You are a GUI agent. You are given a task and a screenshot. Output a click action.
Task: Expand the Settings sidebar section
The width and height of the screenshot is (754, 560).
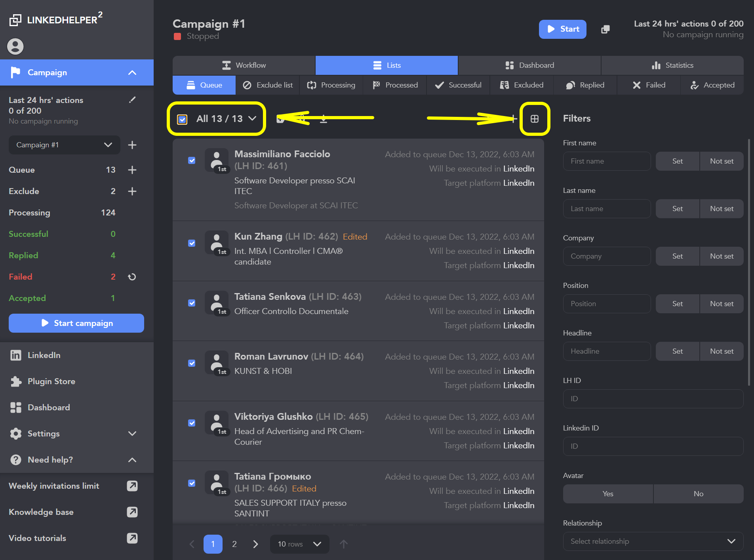(x=132, y=434)
